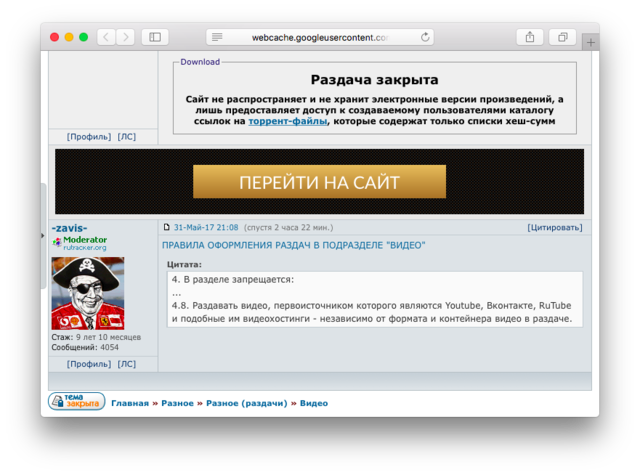
Task: Show the Safari sidebar
Action: [x=155, y=37]
